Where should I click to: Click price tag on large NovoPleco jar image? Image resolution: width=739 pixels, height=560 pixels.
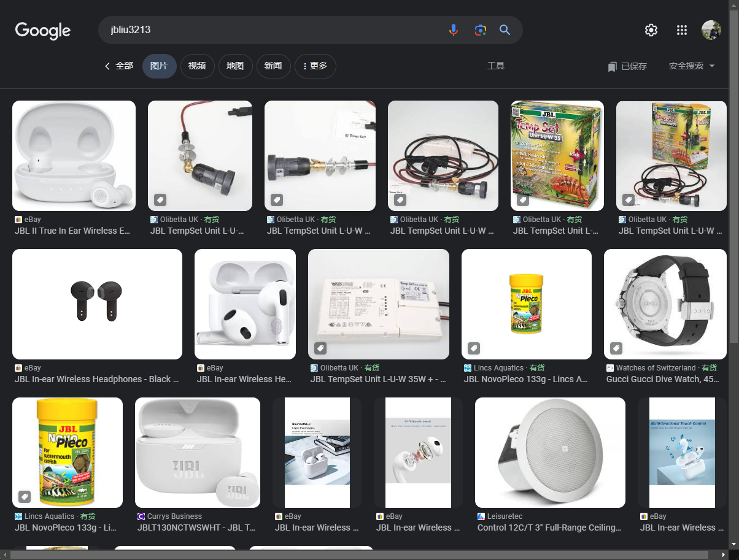click(24, 496)
